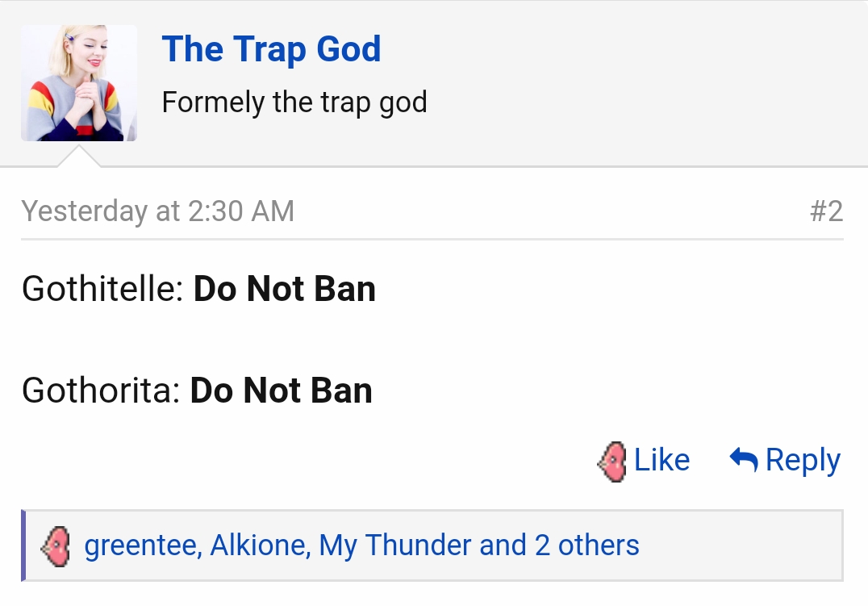Viewport: 868px width, 606px height.
Task: Click the purple accent edge of the likes bar
Action: point(23,545)
